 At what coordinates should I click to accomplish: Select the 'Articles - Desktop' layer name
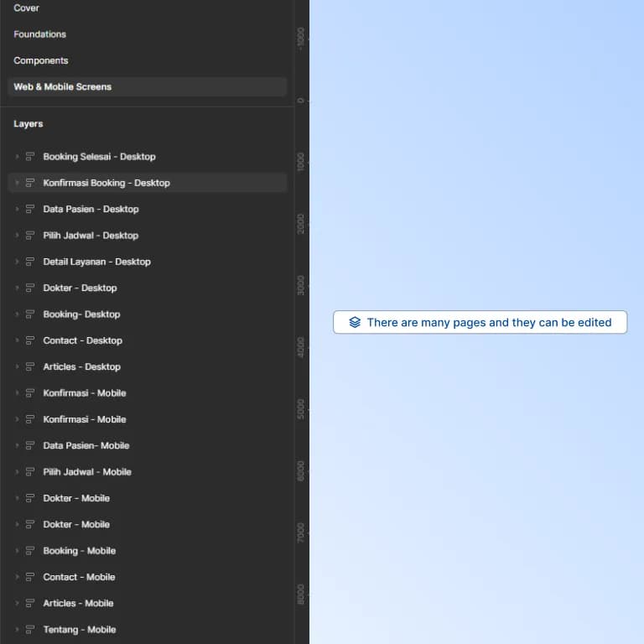tap(81, 366)
